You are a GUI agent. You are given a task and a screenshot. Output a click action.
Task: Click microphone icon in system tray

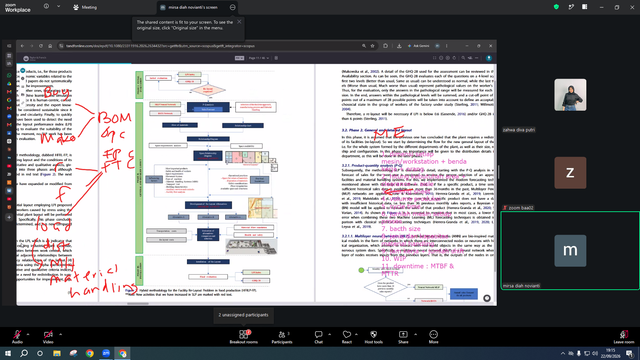pos(579,353)
